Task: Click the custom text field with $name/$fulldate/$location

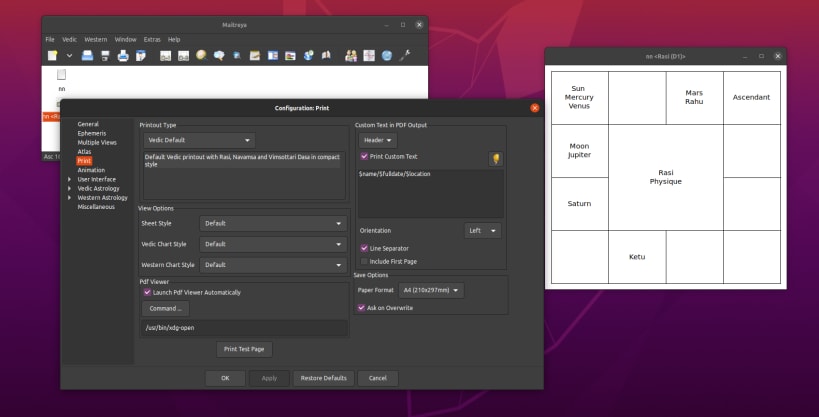Action: [x=431, y=193]
